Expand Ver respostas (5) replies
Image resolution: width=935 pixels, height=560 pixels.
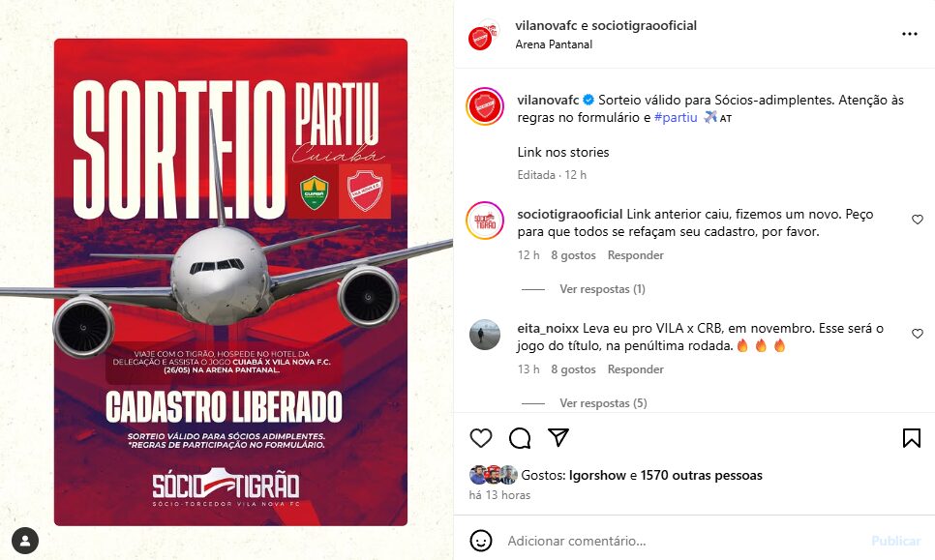click(603, 403)
